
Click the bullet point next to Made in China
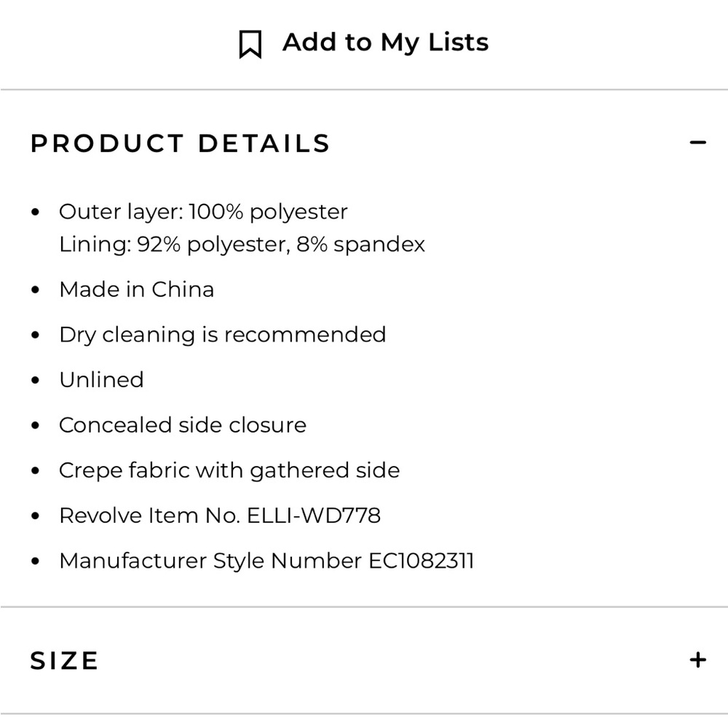pos(35,290)
